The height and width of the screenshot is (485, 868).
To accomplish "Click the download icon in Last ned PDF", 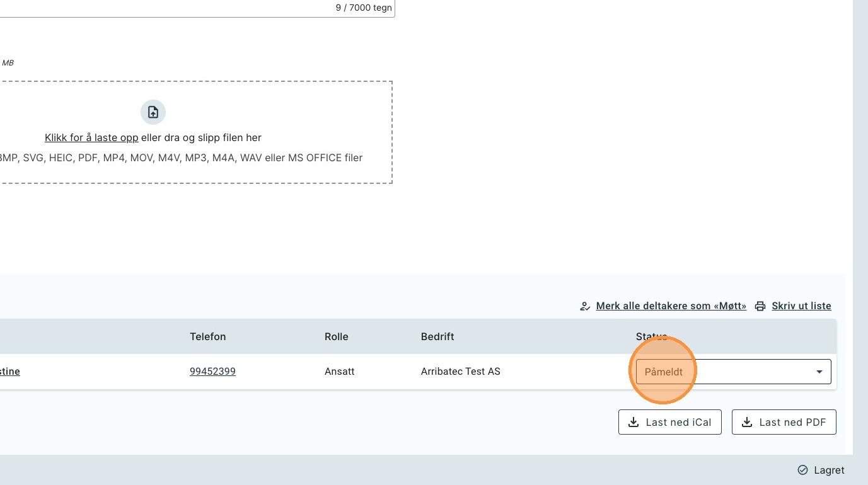I will pos(746,422).
